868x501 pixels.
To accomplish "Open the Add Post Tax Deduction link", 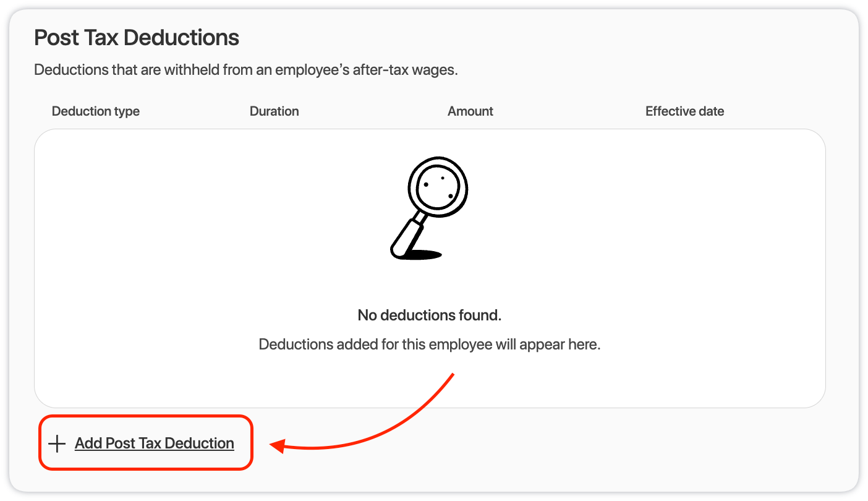I will coord(155,443).
